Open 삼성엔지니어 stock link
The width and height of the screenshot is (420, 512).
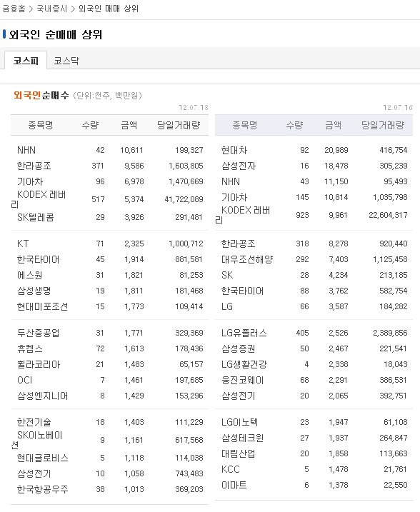click(x=42, y=396)
